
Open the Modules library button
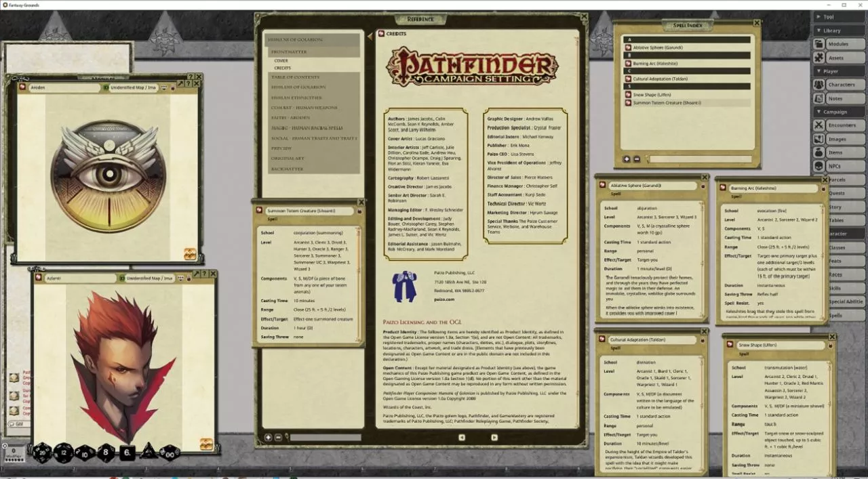tap(837, 44)
